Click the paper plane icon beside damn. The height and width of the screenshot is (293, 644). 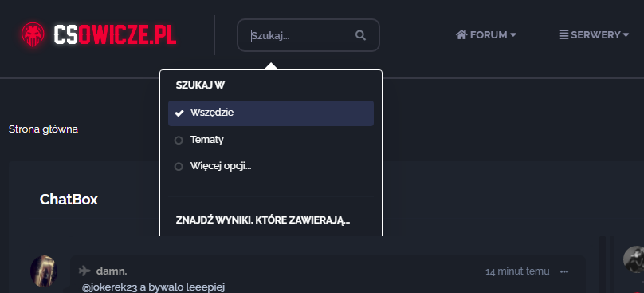click(84, 271)
